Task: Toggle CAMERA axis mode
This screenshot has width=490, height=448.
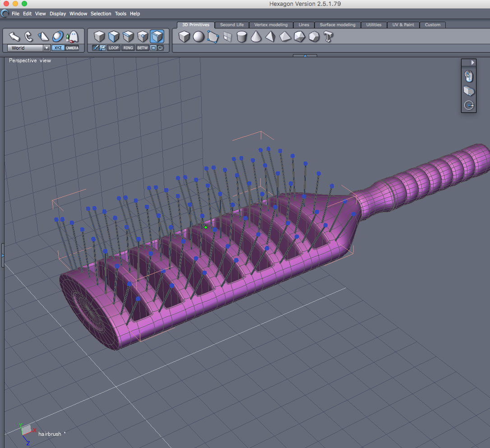Action: click(x=72, y=48)
